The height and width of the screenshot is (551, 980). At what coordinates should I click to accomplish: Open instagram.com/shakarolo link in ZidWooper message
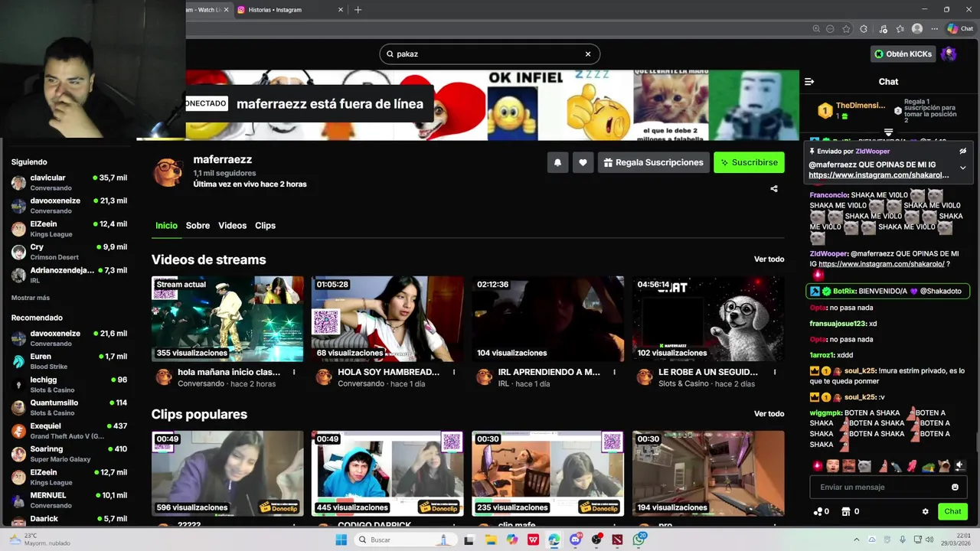click(x=881, y=264)
